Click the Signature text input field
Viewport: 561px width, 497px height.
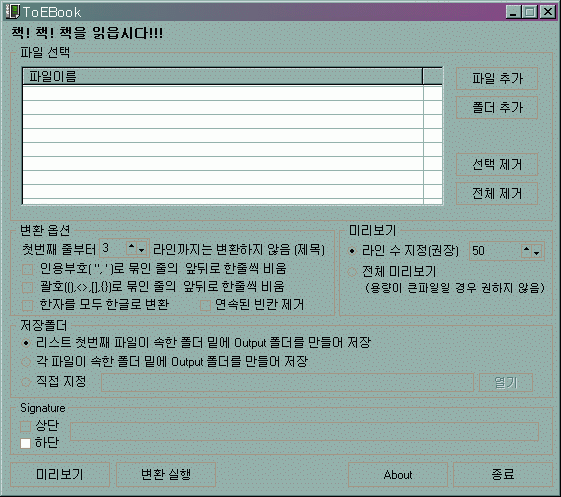(x=304, y=432)
